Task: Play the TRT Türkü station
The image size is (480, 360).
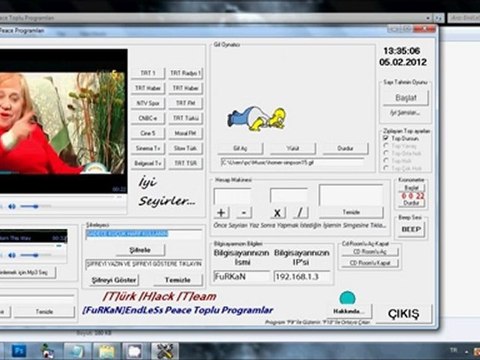Action: coord(185,118)
